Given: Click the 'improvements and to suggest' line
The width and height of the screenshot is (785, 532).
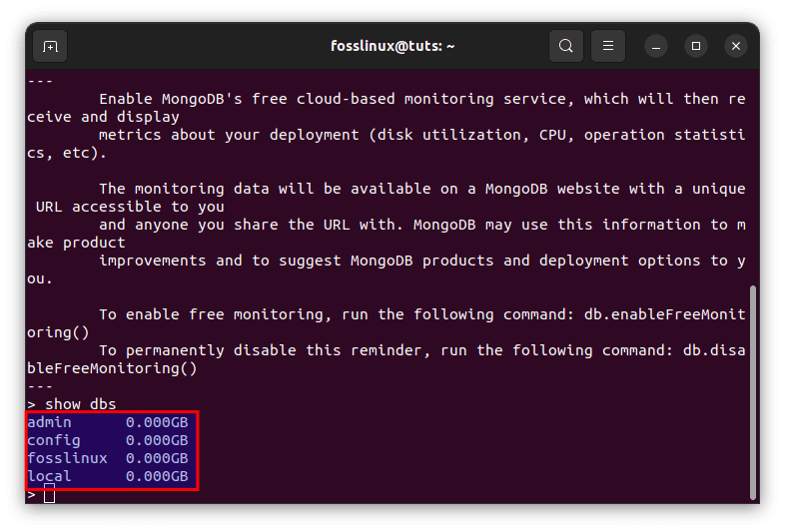Looking at the screenshot, I should 220,261.
